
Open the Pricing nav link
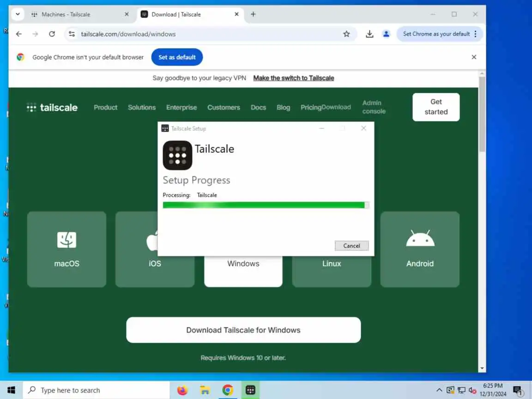click(311, 108)
